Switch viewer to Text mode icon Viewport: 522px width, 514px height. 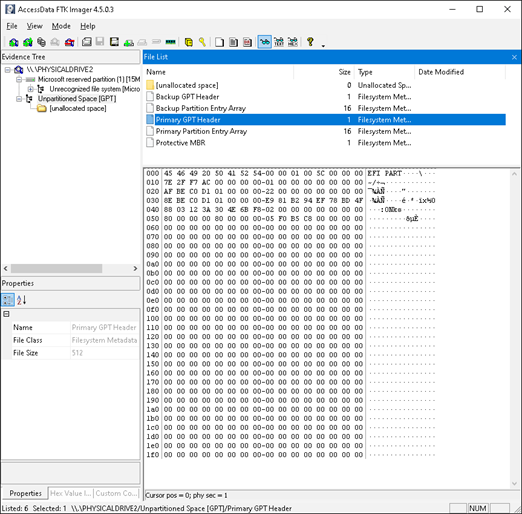point(279,42)
